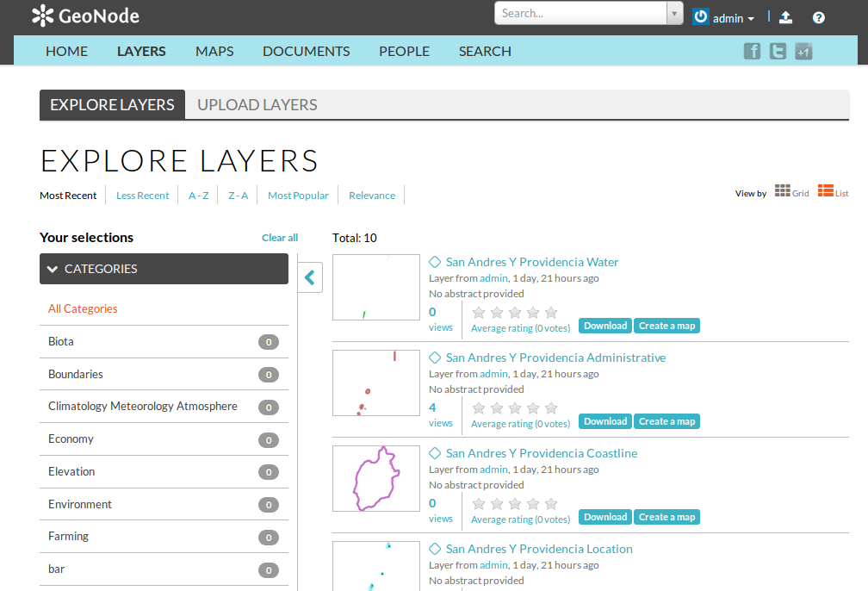
Task: Click the admin power icon
Action: coord(701,16)
